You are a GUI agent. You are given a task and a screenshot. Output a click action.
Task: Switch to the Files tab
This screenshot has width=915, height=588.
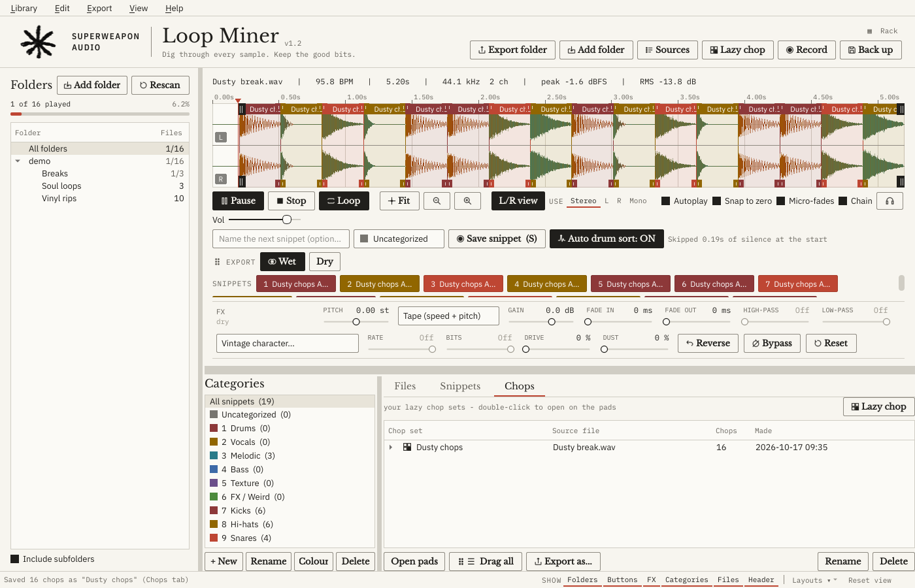point(405,386)
